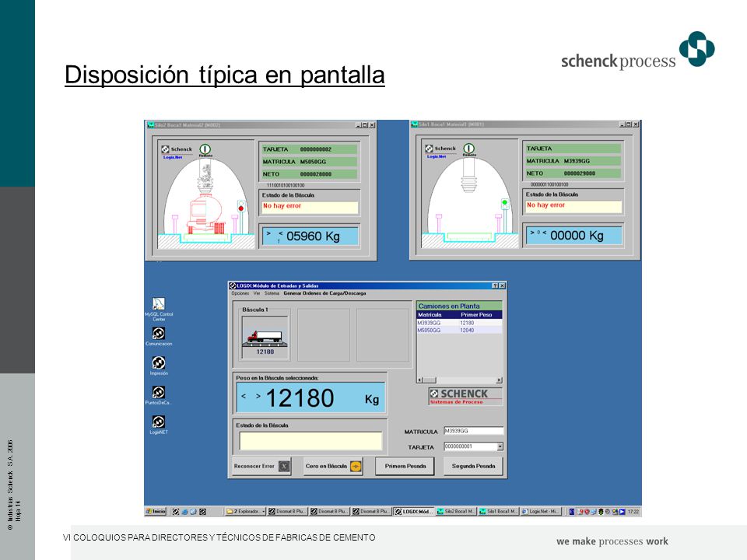The width and height of the screenshot is (747, 560).
Task: Click the right arrow of Camiones list scrollbar
Action: [x=499, y=380]
